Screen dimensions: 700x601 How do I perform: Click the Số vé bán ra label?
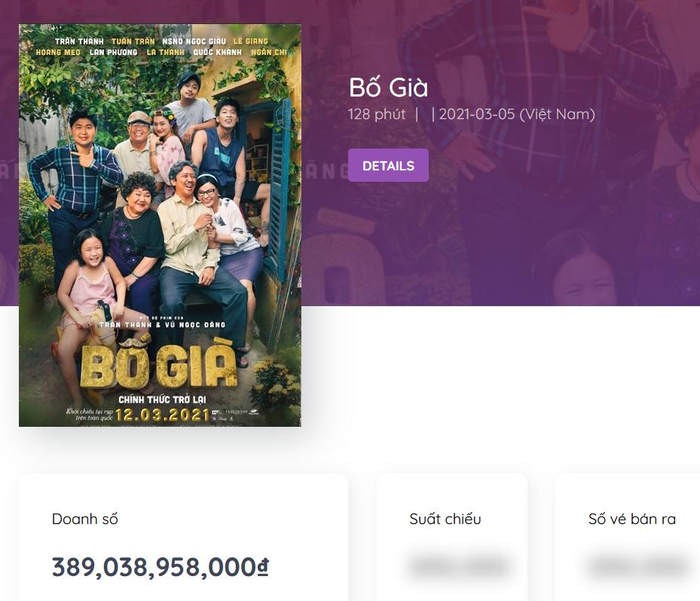631,519
